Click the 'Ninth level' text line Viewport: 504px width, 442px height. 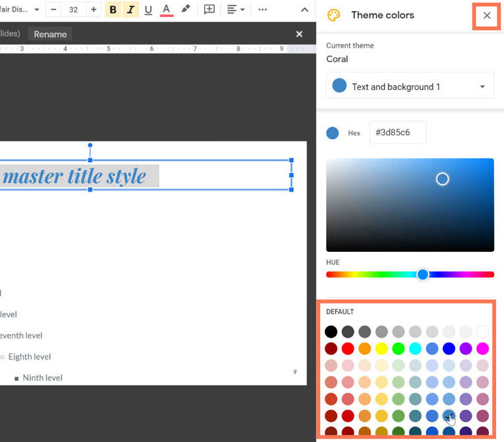pos(43,378)
